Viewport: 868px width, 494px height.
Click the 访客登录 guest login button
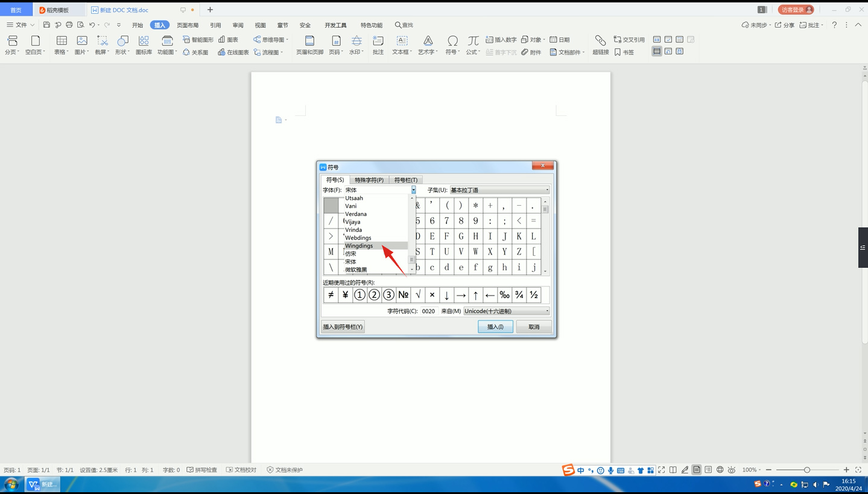click(796, 10)
